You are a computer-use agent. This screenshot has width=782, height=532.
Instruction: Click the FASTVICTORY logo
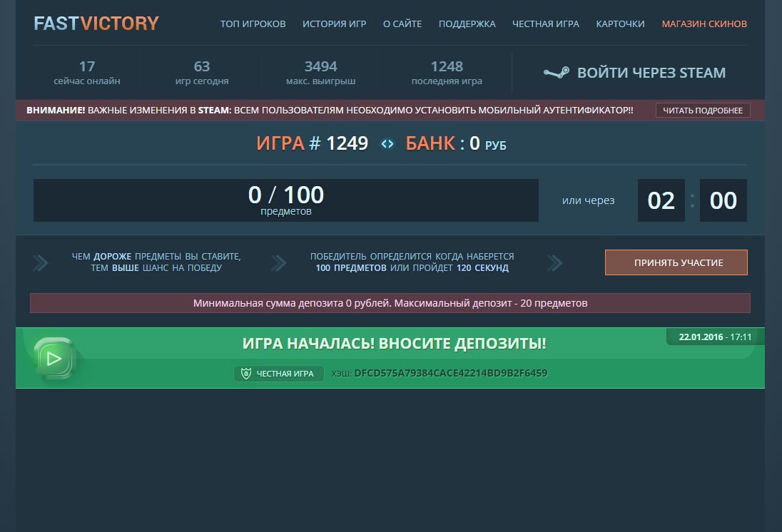point(96,24)
